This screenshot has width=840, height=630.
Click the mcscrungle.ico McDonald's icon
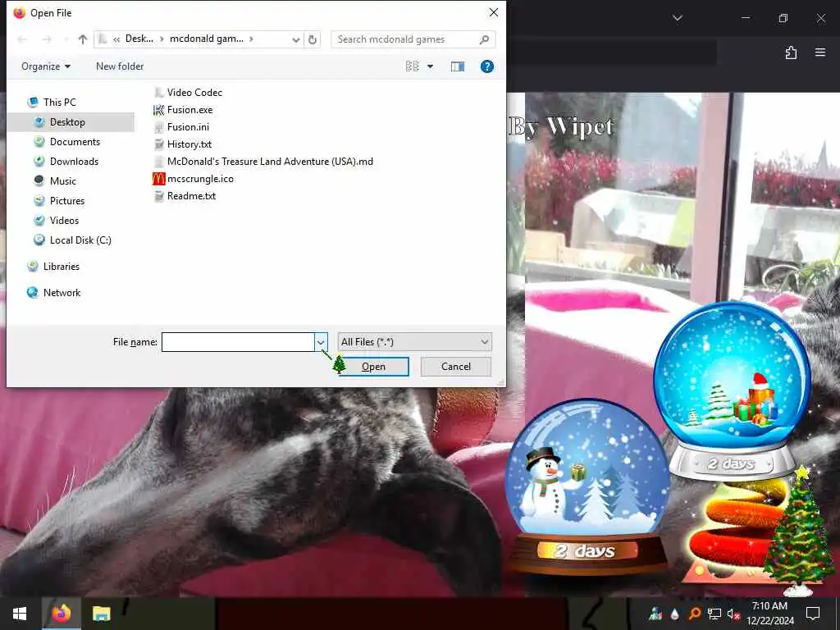pos(158,179)
